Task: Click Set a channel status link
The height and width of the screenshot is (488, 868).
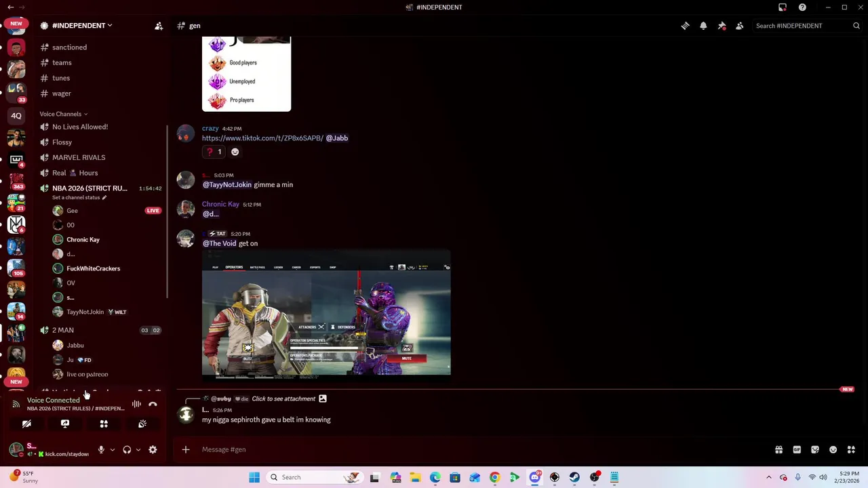Action: (79, 198)
